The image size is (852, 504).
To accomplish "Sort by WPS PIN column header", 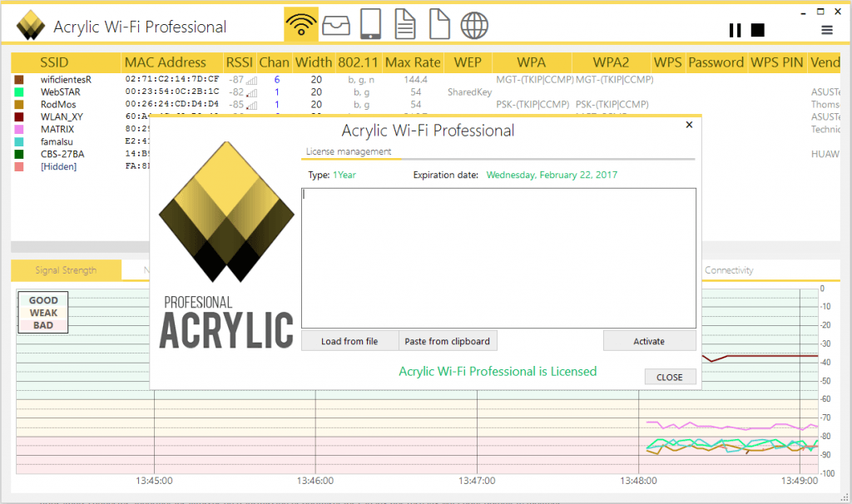I will pos(776,62).
